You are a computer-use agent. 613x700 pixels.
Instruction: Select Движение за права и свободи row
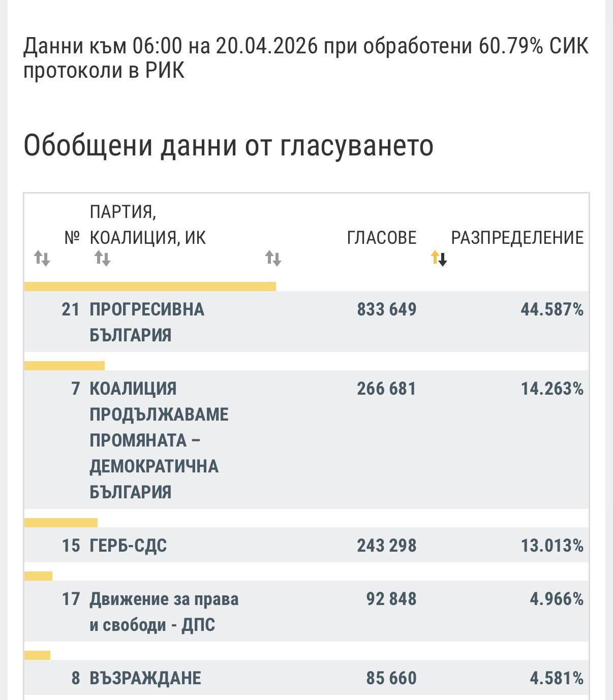point(306,612)
